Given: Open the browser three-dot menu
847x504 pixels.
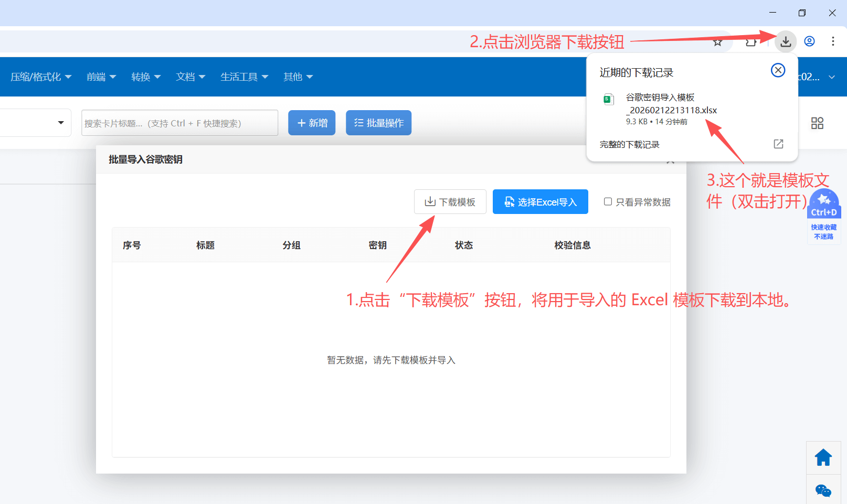Looking at the screenshot, I should (833, 41).
